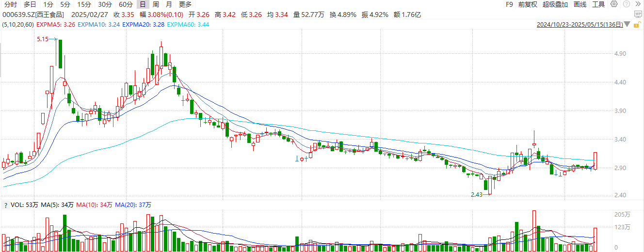This screenshot has height=252, width=644.
Task: Click the F9 button
Action: pyautogui.click(x=509, y=4)
